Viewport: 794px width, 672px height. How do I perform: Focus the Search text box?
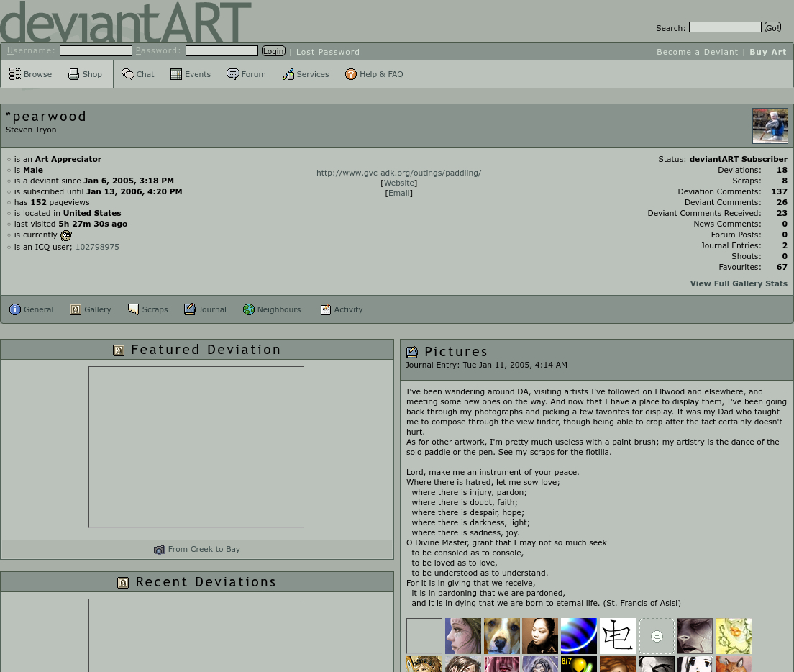click(x=725, y=27)
